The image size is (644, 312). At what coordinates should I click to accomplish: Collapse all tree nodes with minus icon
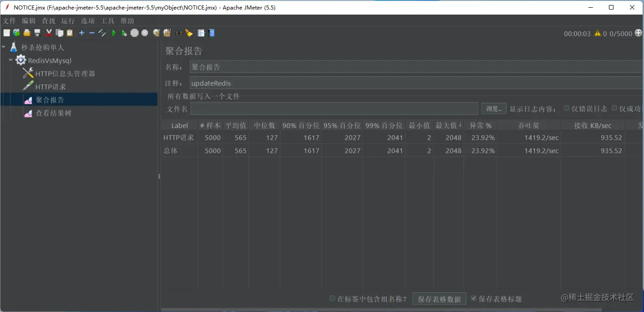(x=92, y=33)
